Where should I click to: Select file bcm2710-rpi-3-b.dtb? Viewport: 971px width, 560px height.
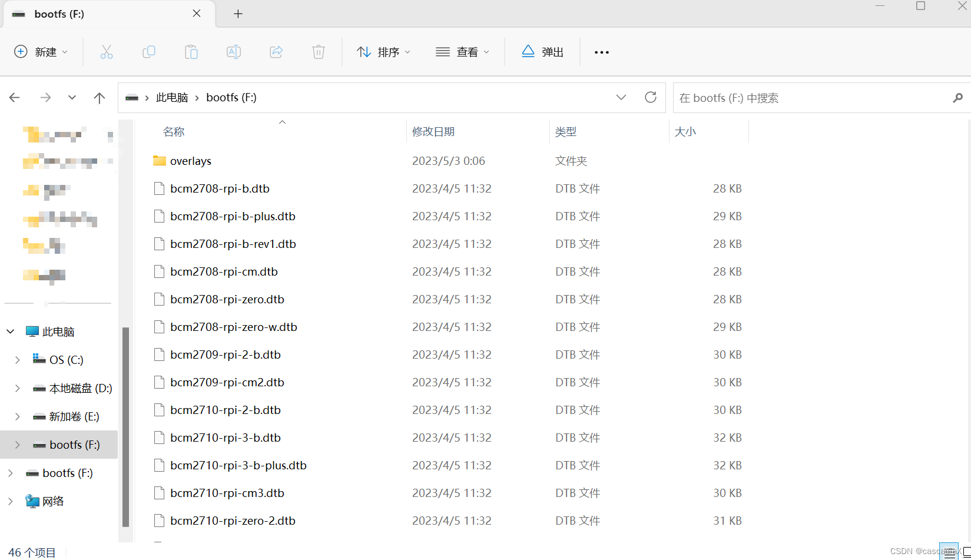pyautogui.click(x=226, y=438)
